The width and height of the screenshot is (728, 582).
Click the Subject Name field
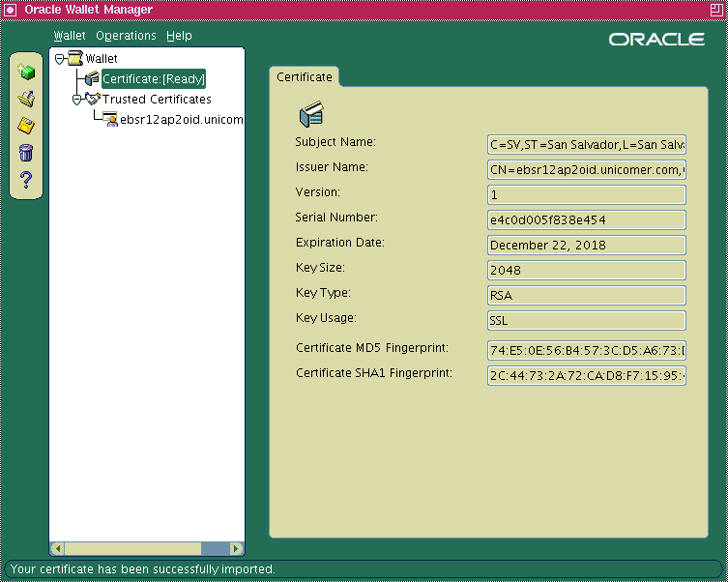tap(587, 145)
